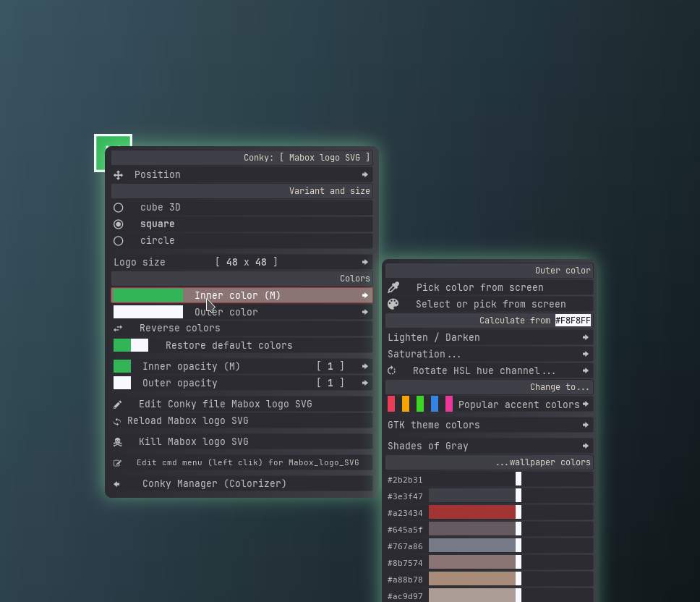Open the GTK theme colors menu entry
700x602 pixels.
click(489, 425)
